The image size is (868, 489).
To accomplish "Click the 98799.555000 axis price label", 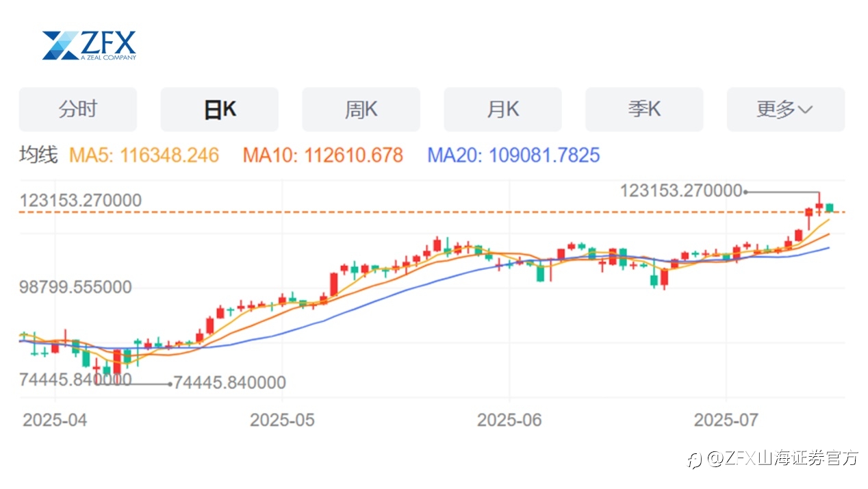I will (x=75, y=287).
